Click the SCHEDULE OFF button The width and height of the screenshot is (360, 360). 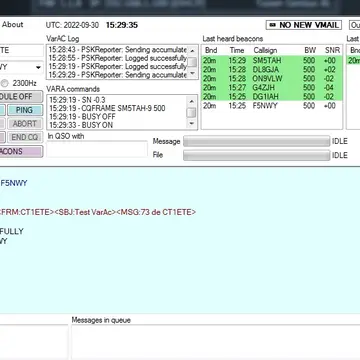pos(21,97)
